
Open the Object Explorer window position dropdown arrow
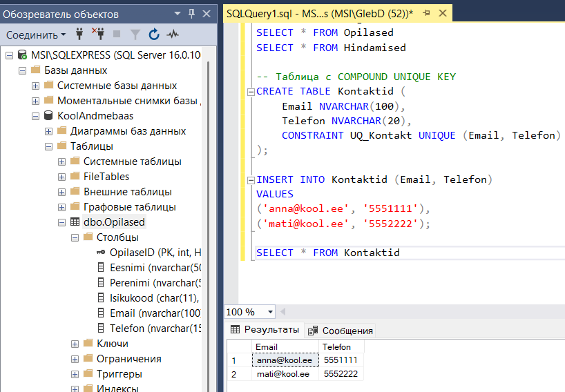click(178, 14)
